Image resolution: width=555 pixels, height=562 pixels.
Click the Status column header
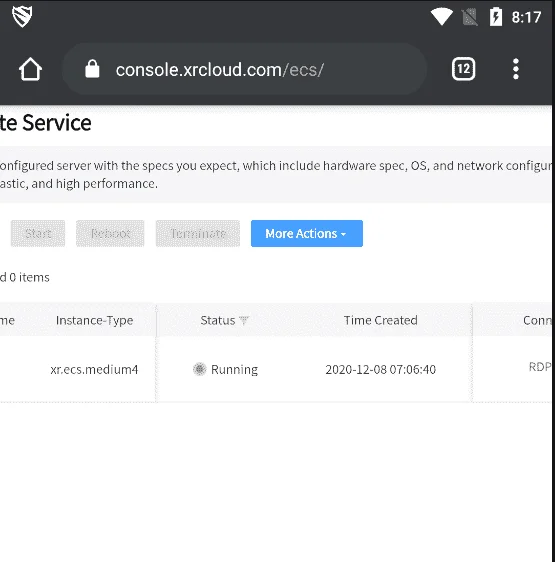[218, 320]
